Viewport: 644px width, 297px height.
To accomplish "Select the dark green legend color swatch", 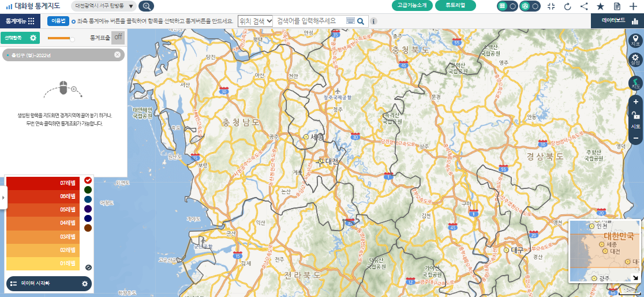I will tap(88, 190).
